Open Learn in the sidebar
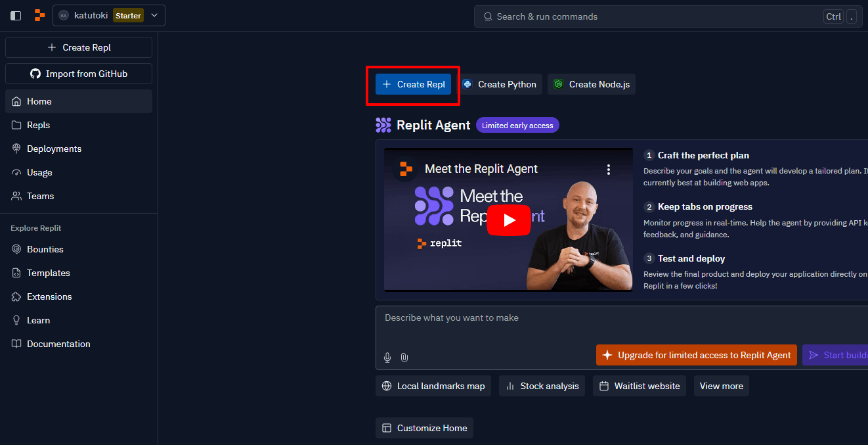The width and height of the screenshot is (868, 445). click(79, 320)
